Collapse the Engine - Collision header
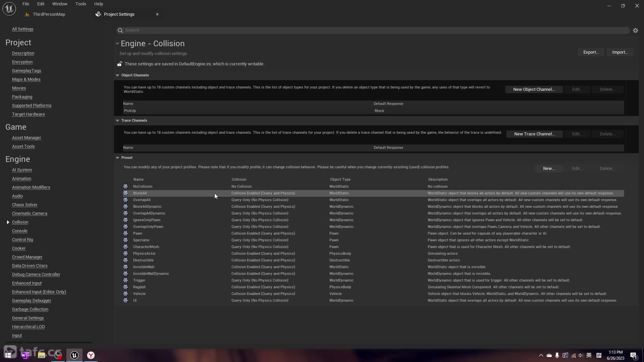The height and width of the screenshot is (362, 644). (x=117, y=44)
